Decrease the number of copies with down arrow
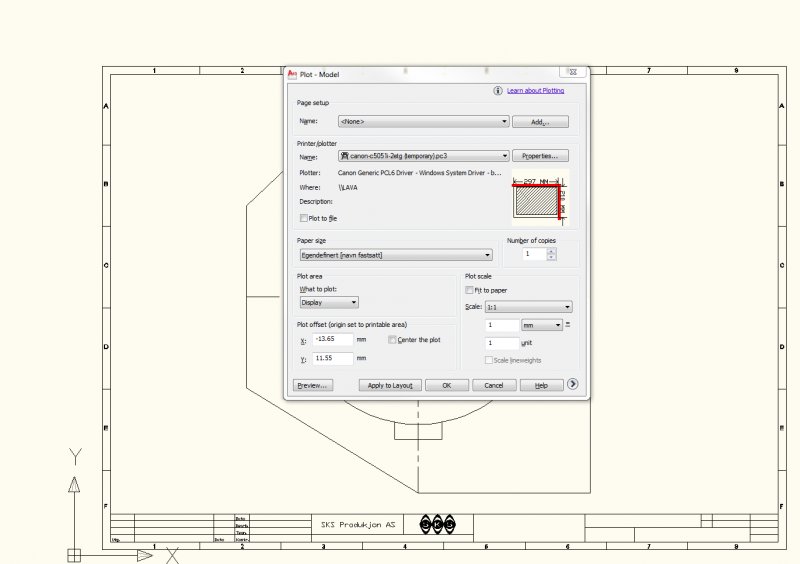The height and width of the screenshot is (564, 800). pos(551,257)
